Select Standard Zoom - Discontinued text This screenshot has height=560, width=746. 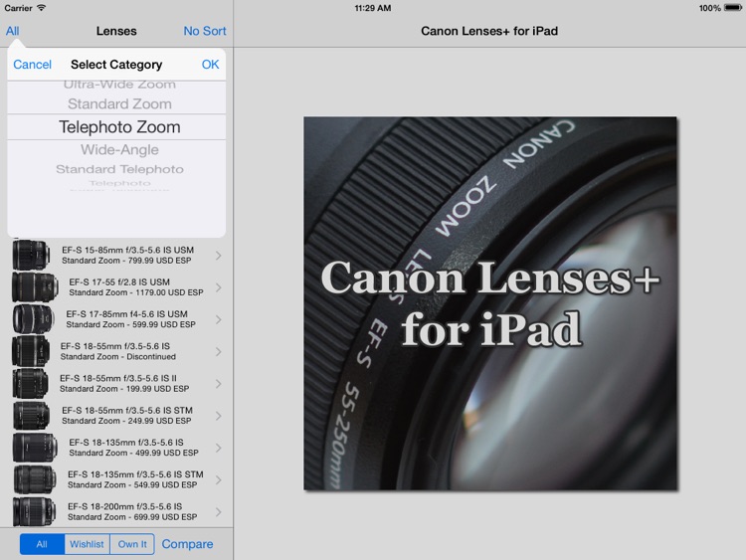coord(118,356)
